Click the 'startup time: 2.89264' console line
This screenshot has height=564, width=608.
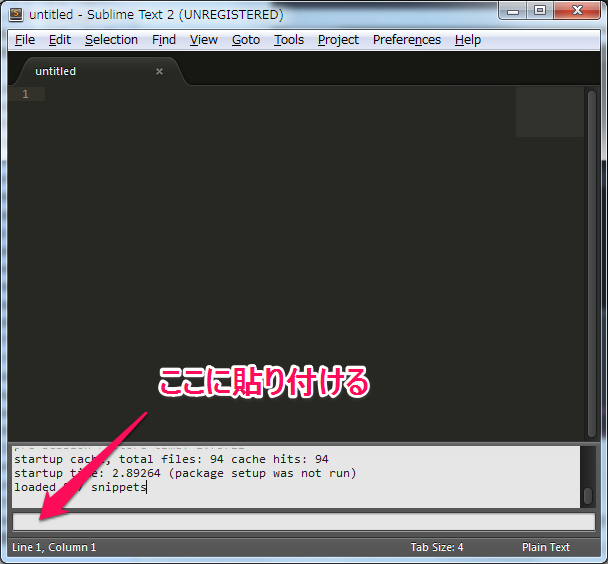pos(185,473)
